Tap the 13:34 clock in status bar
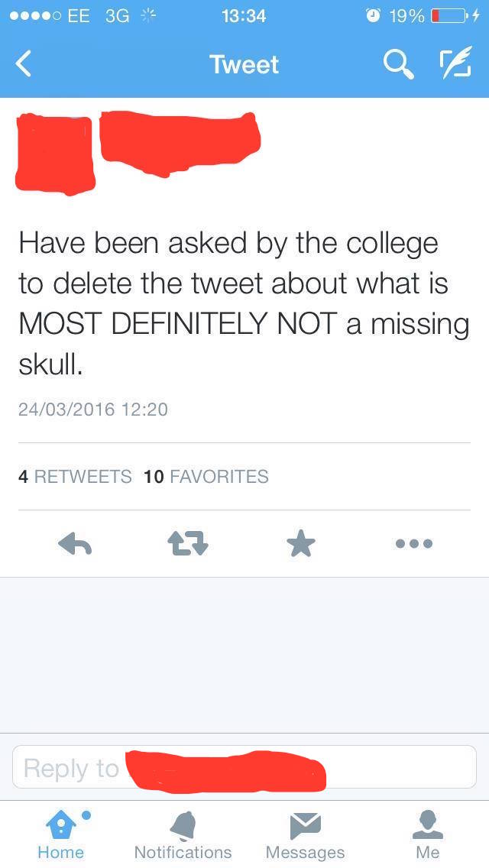 point(244,16)
